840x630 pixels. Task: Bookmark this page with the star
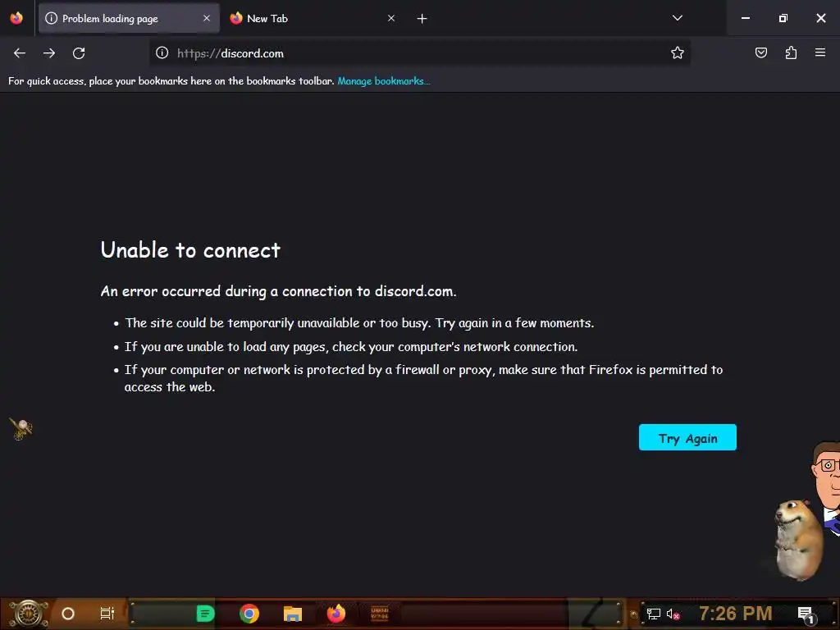click(677, 52)
